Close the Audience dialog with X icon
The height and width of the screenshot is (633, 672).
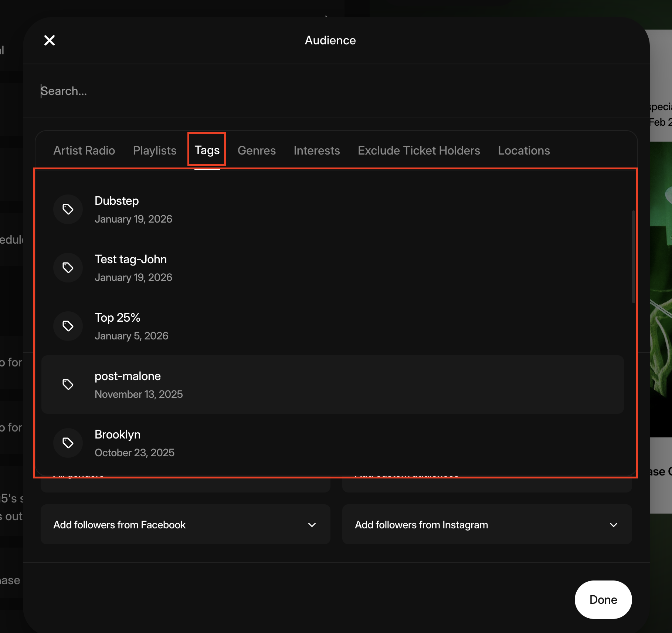50,40
